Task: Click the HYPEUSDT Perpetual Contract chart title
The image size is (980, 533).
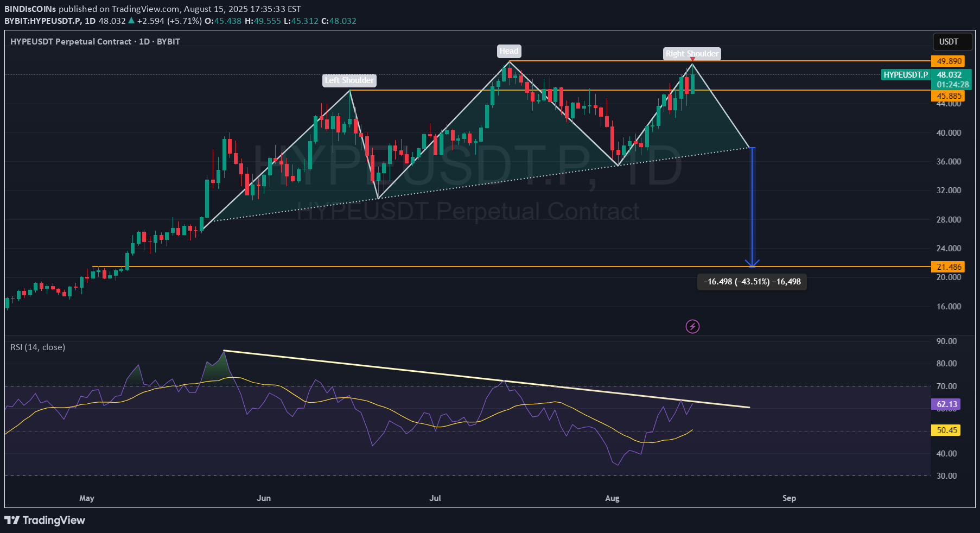Action: (x=71, y=42)
